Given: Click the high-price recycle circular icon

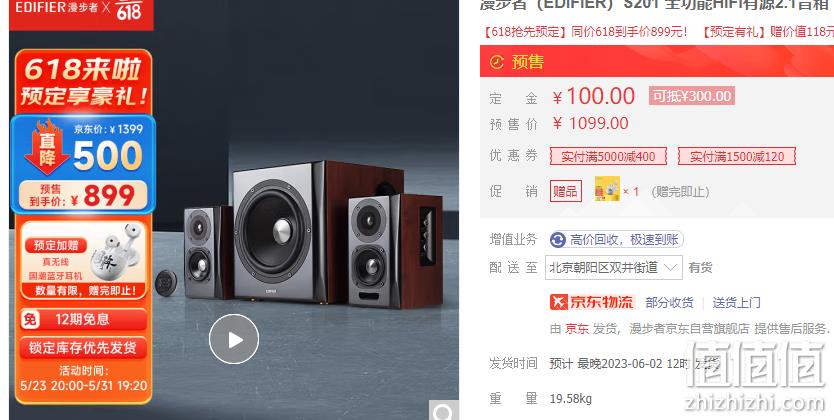Looking at the screenshot, I should (x=557, y=240).
